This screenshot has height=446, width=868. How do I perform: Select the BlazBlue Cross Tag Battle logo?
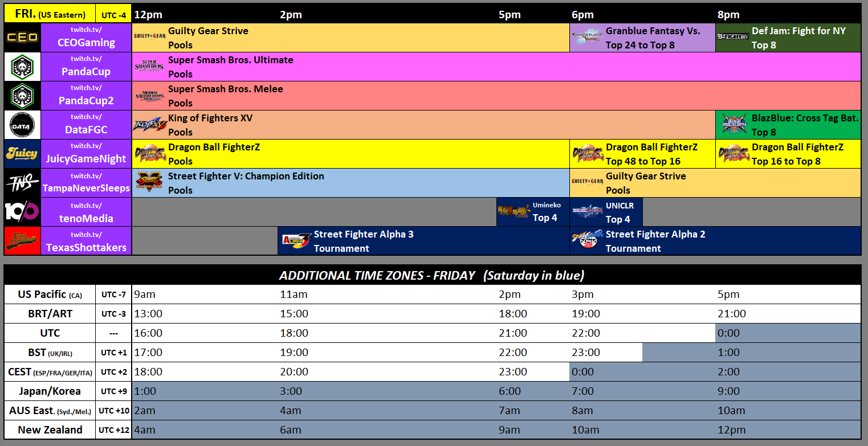pyautogui.click(x=735, y=124)
